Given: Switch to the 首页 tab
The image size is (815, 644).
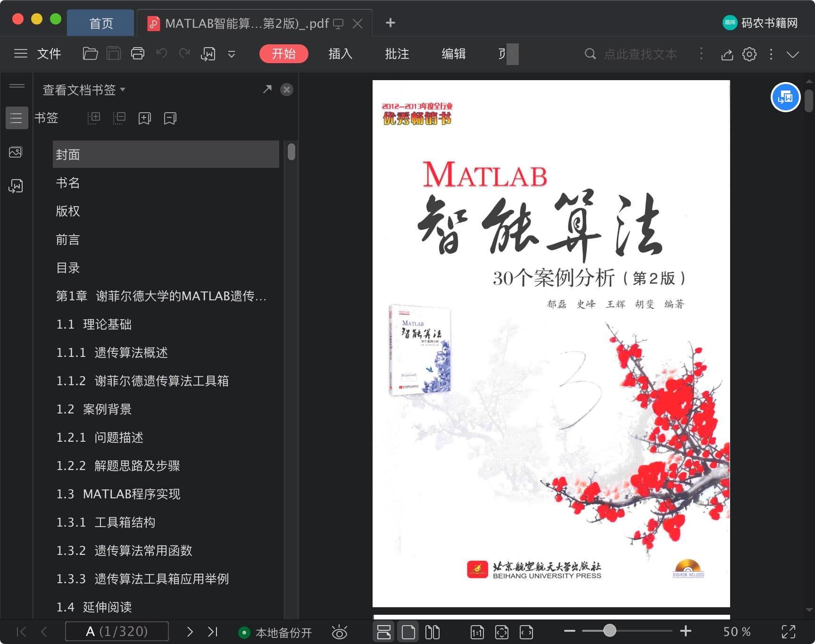Looking at the screenshot, I should click(101, 23).
